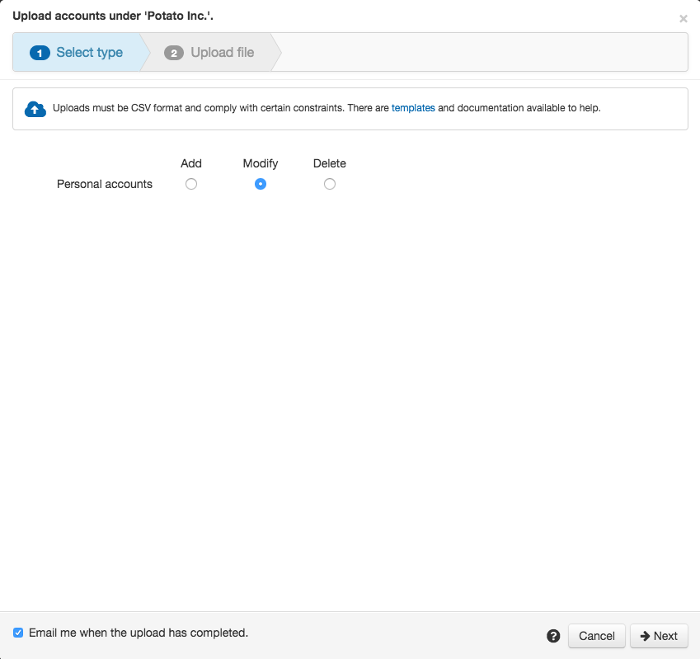Screen dimensions: 700x659
Task: Choose the Modify radio for Personal accounts
Action: [260, 184]
